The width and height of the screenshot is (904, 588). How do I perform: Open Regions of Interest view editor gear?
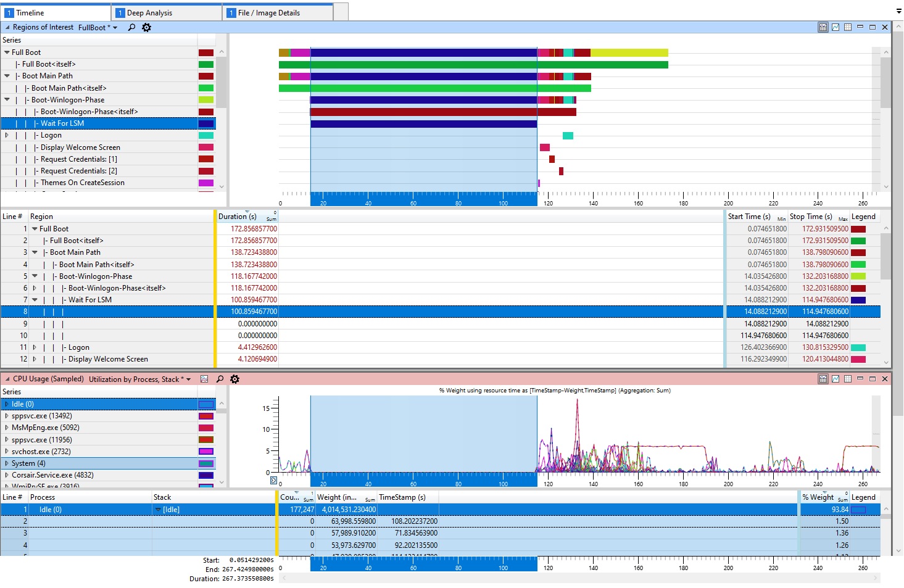click(x=146, y=27)
